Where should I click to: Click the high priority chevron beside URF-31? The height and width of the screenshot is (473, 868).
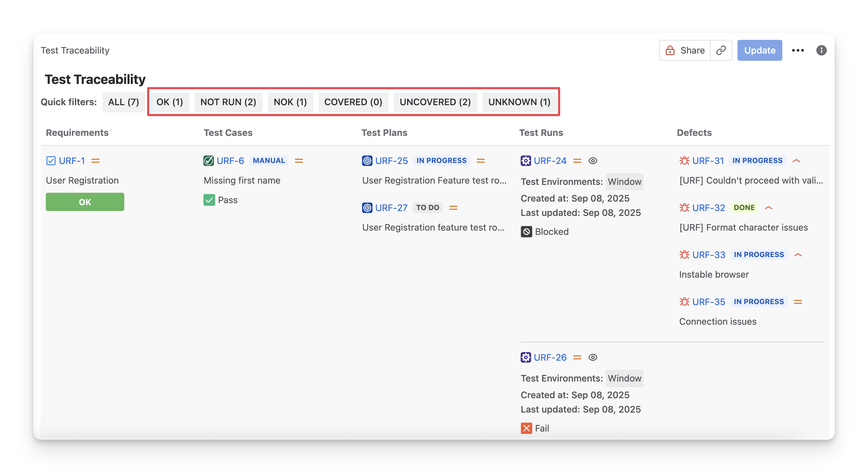pyautogui.click(x=796, y=161)
